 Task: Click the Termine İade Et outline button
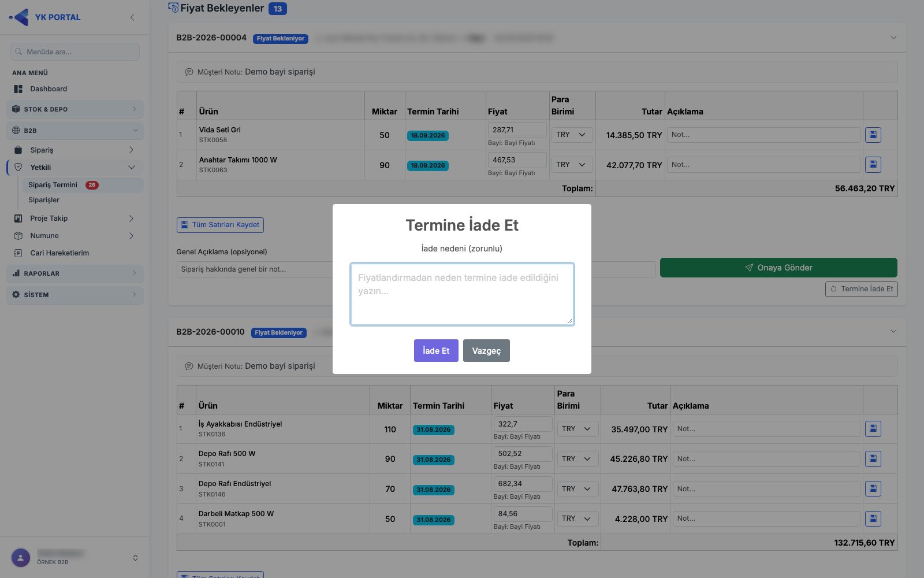click(x=861, y=289)
